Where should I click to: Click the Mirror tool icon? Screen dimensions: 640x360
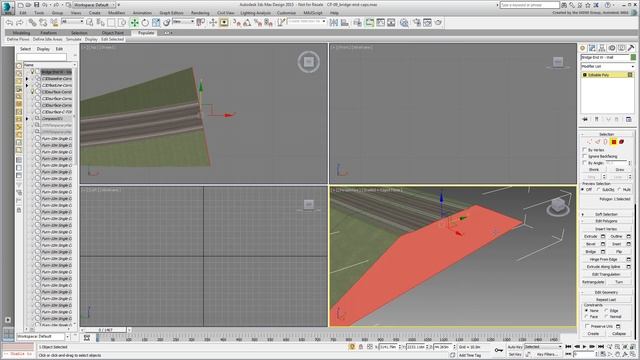(x=333, y=23)
